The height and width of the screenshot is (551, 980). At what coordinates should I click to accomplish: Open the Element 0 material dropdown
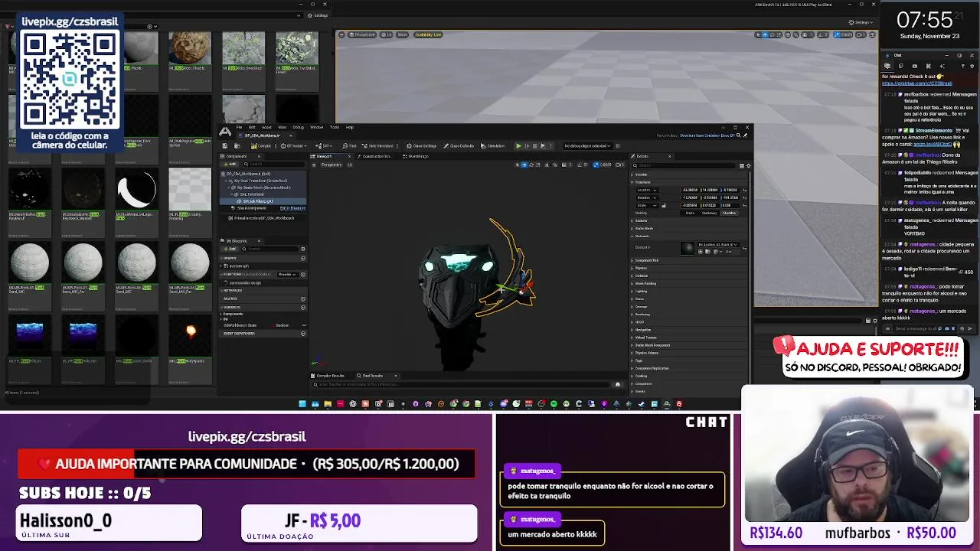pyautogui.click(x=717, y=245)
